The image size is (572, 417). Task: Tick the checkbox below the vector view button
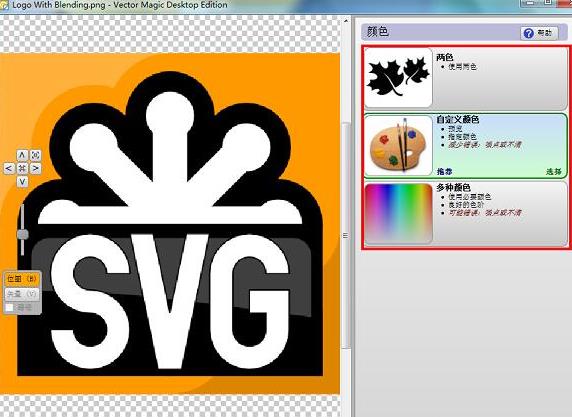[10, 308]
